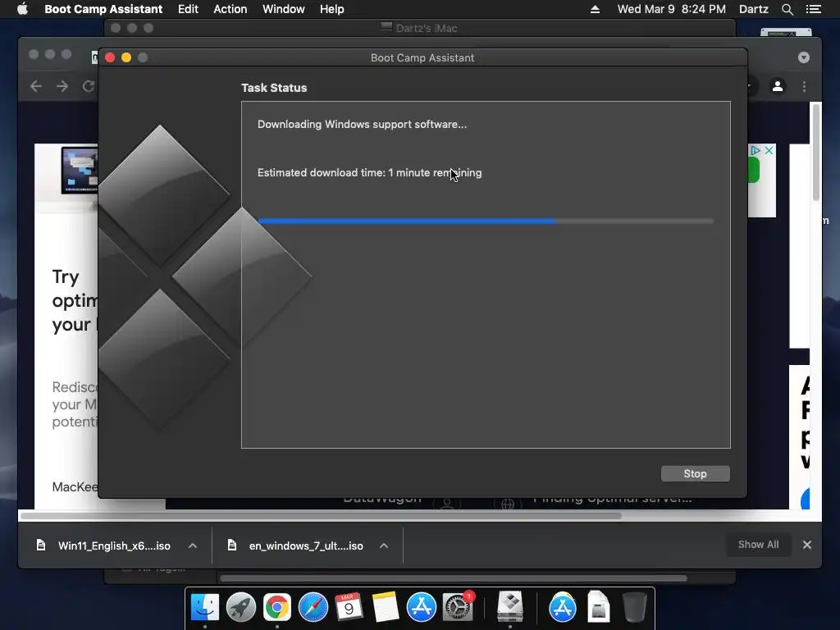840x630 pixels.
Task: Open Notification Center list icon
Action: [x=813, y=9]
